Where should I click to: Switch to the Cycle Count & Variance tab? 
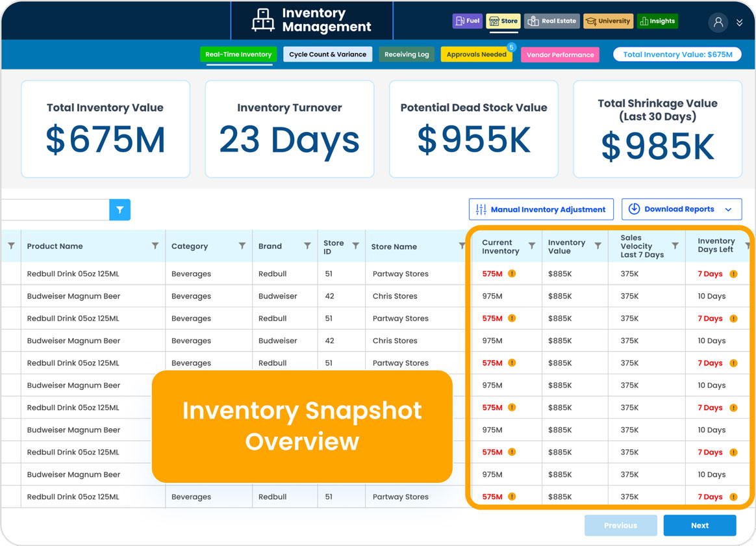[x=327, y=55]
